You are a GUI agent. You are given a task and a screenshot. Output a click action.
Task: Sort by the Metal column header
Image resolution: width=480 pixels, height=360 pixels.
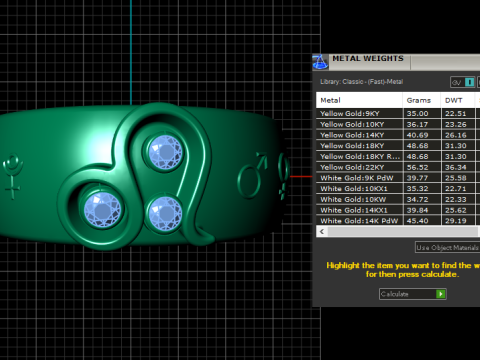click(x=359, y=100)
